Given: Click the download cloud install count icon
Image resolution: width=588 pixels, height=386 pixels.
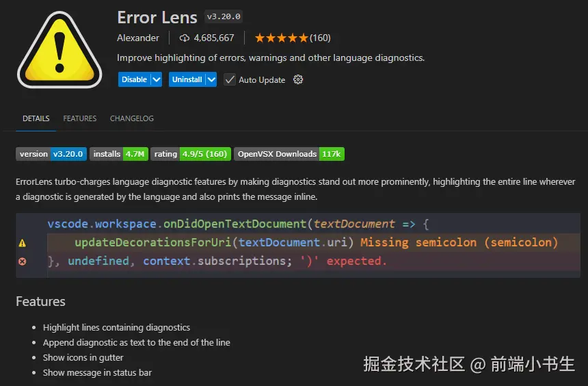Looking at the screenshot, I should (184, 38).
